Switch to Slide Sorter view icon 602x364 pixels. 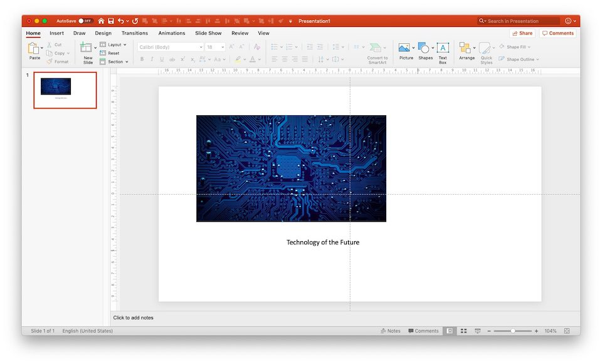[464, 331]
